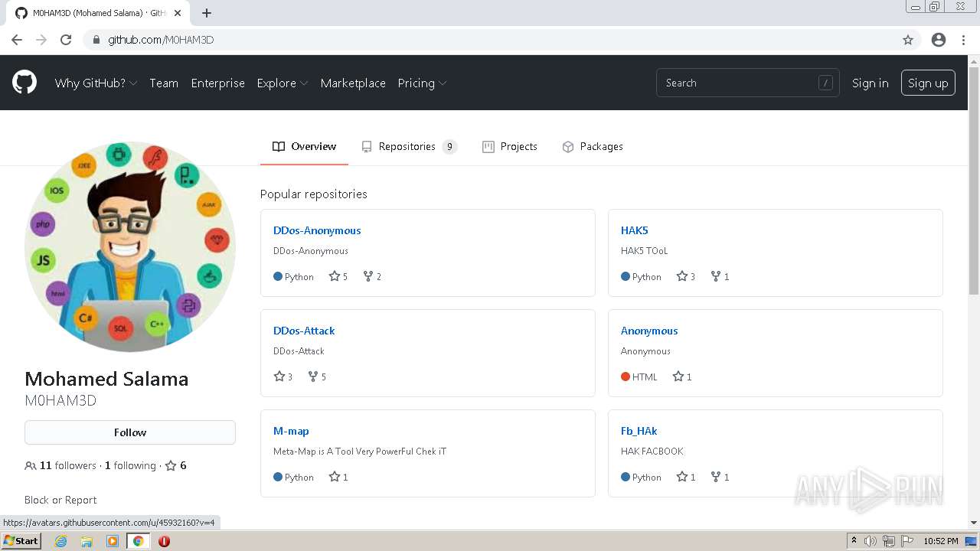This screenshot has height=551, width=980.
Task: Open the HAK5 repository link
Action: (635, 230)
